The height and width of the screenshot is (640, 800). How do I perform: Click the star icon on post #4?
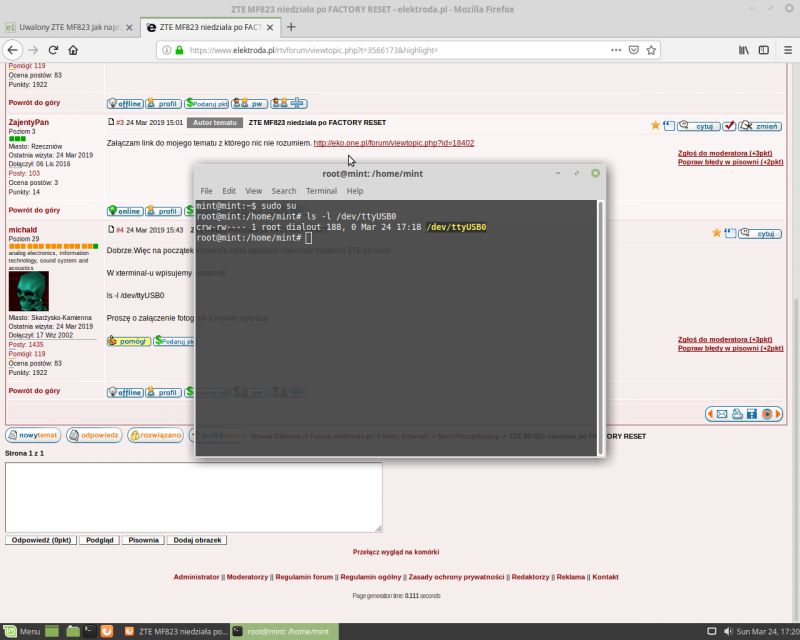[x=717, y=233]
